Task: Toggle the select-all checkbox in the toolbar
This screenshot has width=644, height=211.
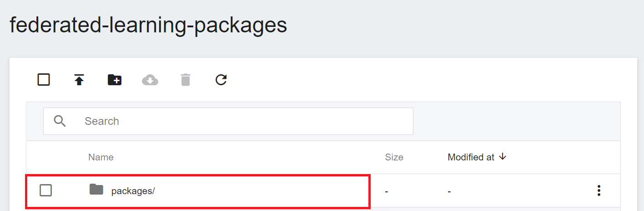Action: [x=44, y=80]
